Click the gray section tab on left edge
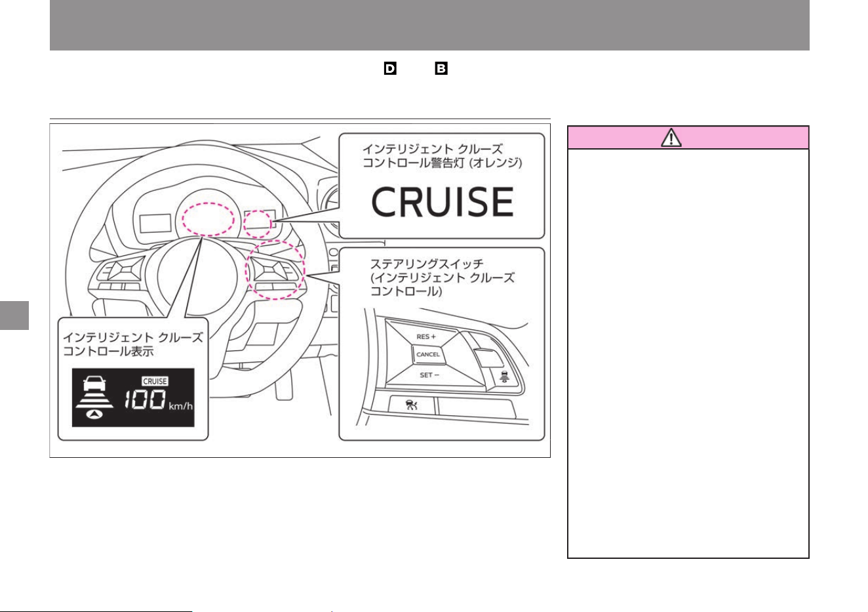Viewport: 868px width, 612px height. tap(14, 316)
